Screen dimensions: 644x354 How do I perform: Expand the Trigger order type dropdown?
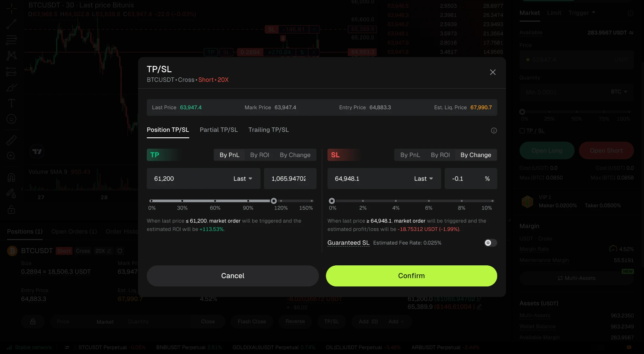coord(582,13)
